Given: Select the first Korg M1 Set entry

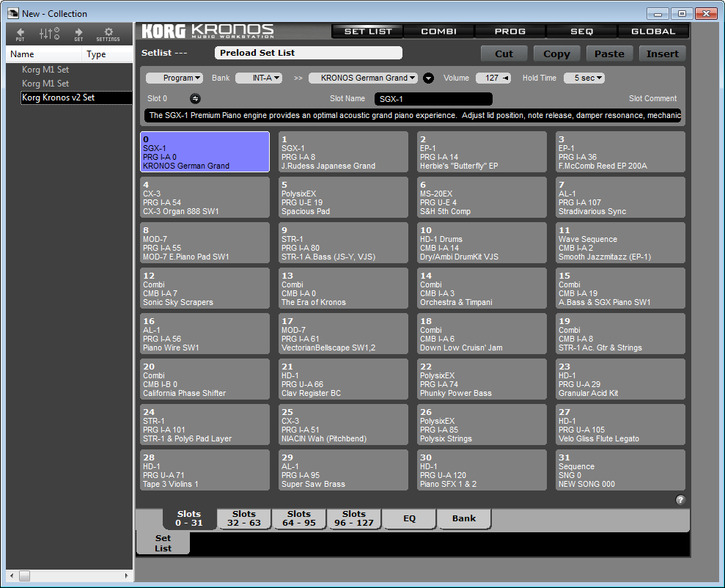Looking at the screenshot, I should pyautogui.click(x=45, y=70).
